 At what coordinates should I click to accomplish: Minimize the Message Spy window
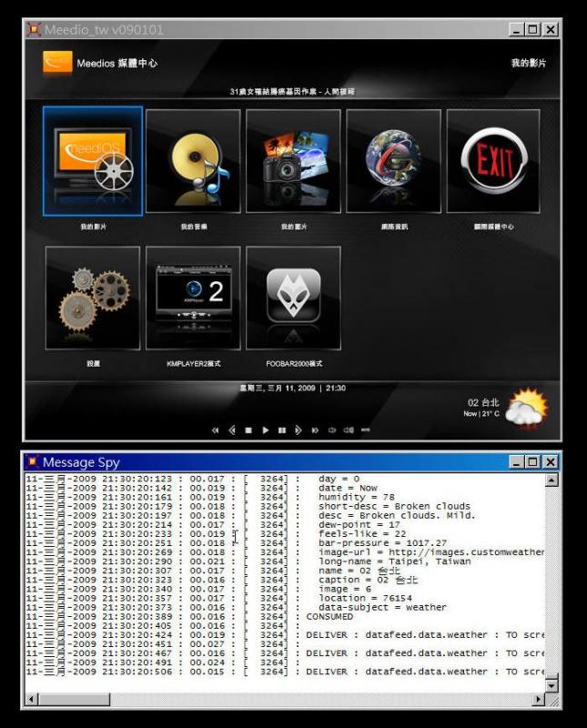(x=517, y=462)
